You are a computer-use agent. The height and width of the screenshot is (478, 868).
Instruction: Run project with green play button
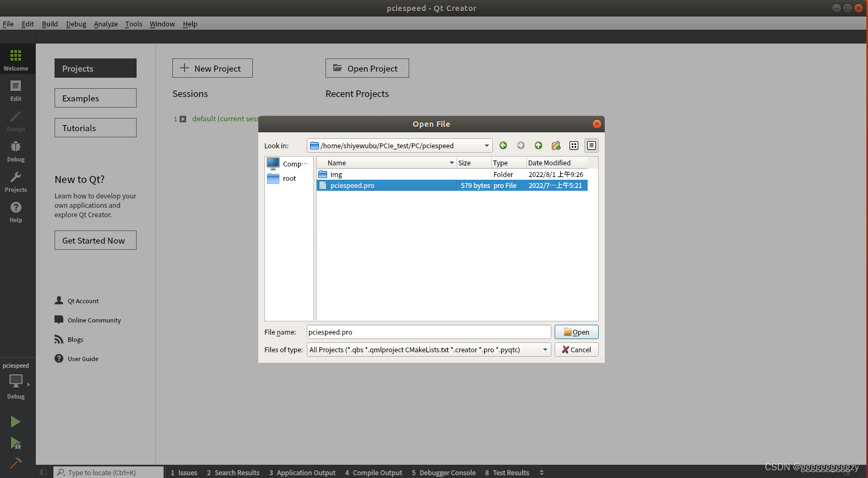15,422
